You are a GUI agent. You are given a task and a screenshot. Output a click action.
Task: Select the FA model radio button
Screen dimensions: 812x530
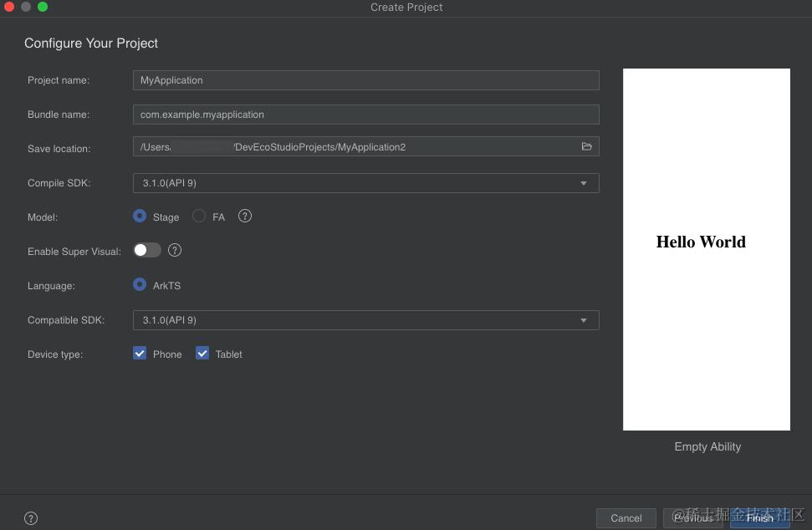click(x=199, y=217)
